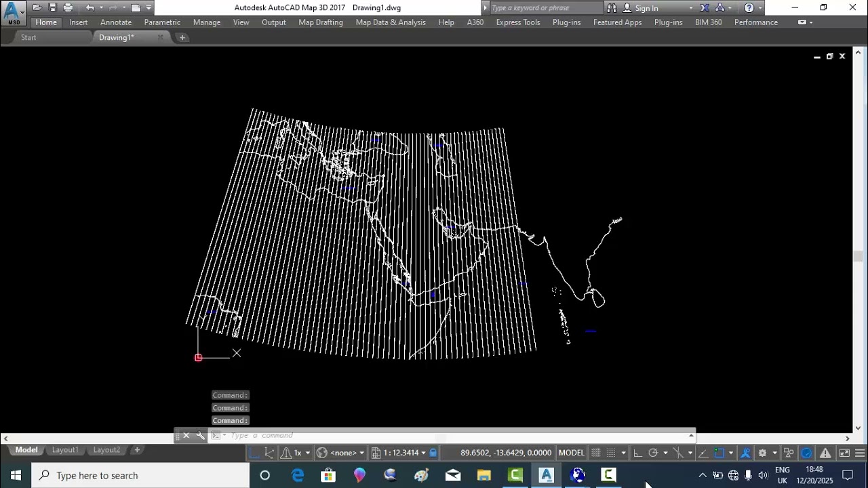Screen dimensions: 868x488
Task: Open AutoCAD Map 3D from Windows taskbar
Action: pos(547,475)
